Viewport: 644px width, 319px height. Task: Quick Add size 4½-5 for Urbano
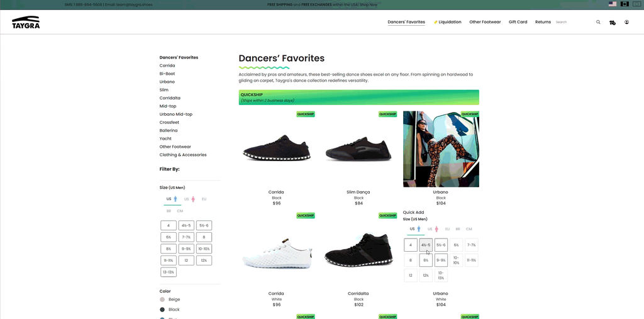(x=426, y=245)
